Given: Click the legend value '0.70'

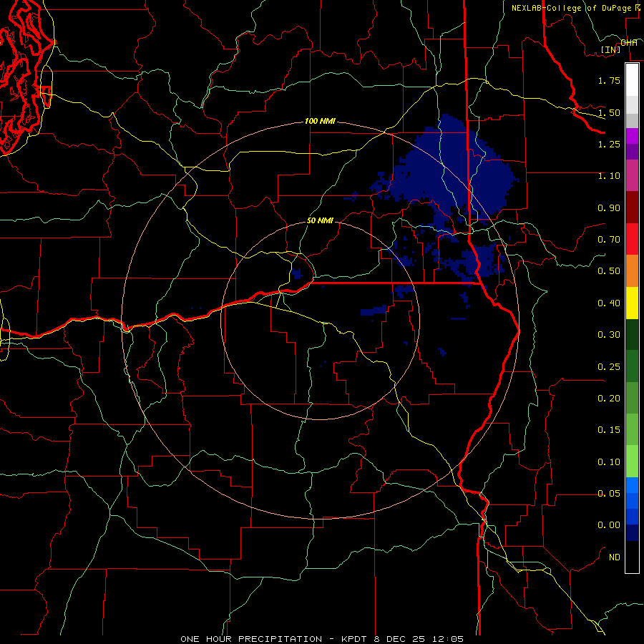Looking at the screenshot, I should coord(609,240).
